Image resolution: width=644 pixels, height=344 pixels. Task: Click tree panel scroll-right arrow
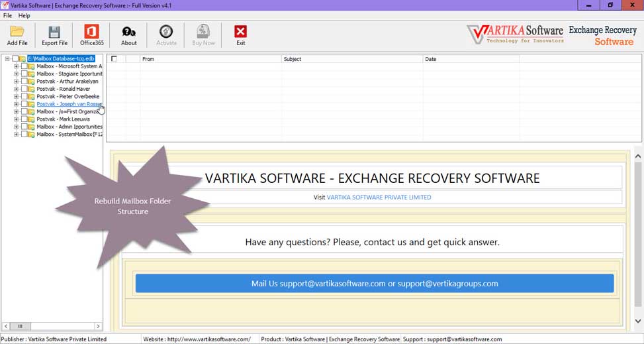tap(98, 326)
